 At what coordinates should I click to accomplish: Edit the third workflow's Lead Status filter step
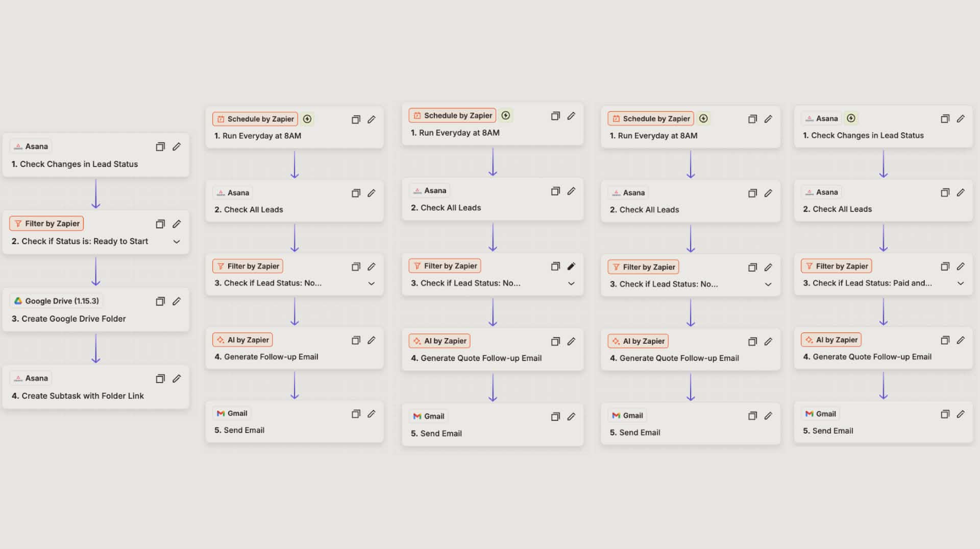(572, 266)
